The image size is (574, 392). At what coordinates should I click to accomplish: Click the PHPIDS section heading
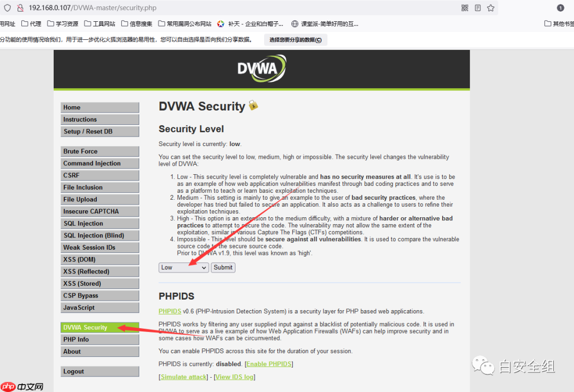coord(176,296)
